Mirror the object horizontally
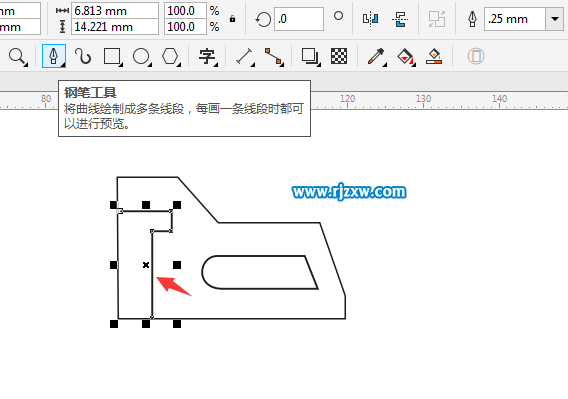This screenshot has height=399, width=568. [x=371, y=18]
